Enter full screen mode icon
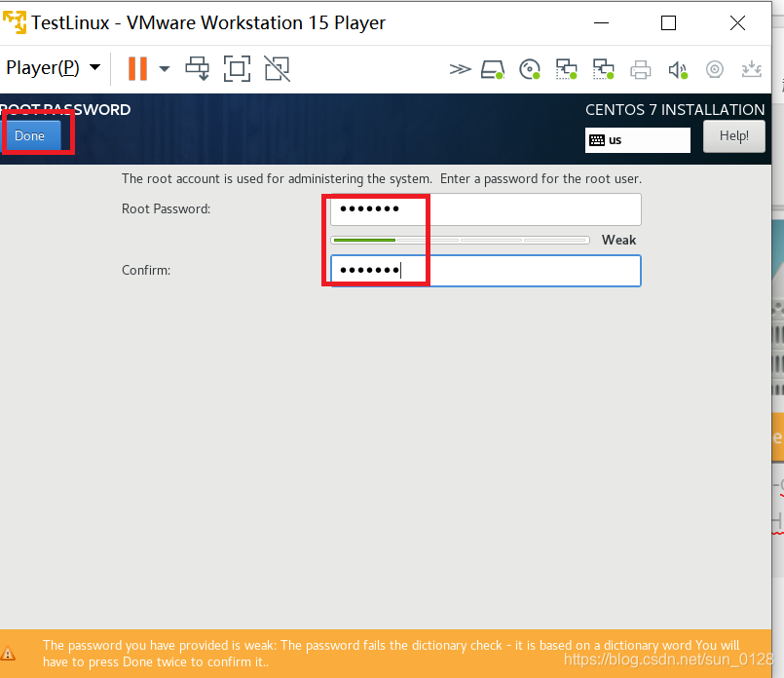The width and height of the screenshot is (784, 678). coord(237,68)
